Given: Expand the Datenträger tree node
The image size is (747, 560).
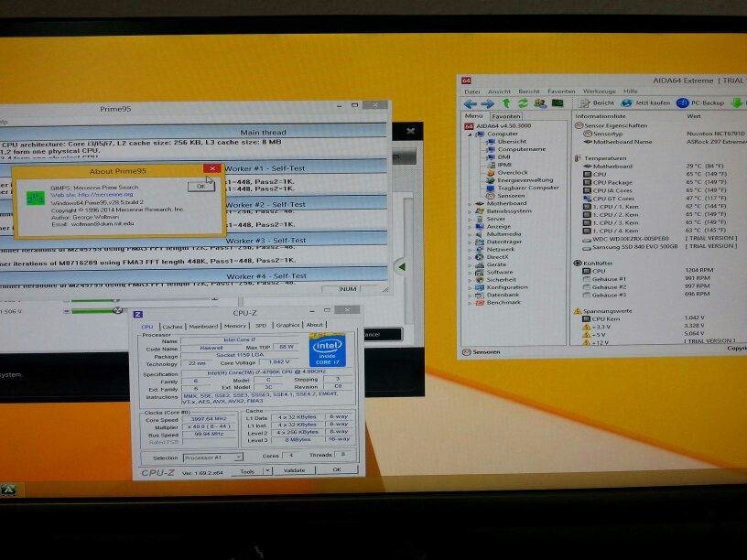Looking at the screenshot, I should point(470,242).
